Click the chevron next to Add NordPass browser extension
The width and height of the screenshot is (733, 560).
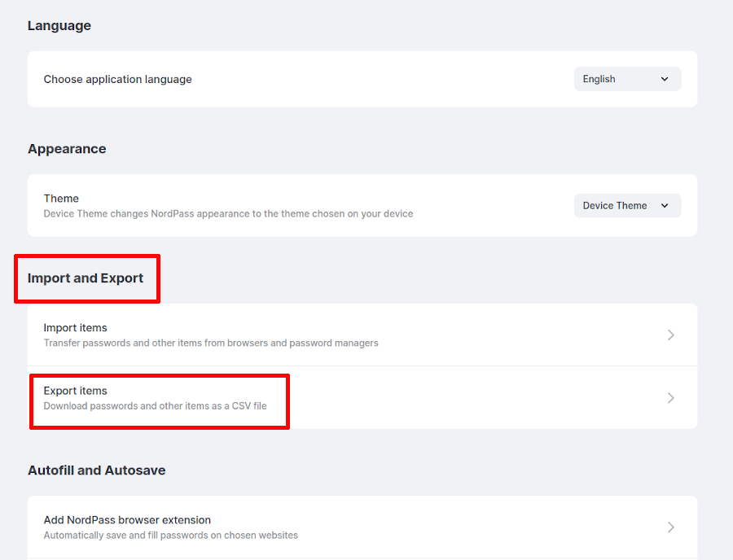click(671, 527)
